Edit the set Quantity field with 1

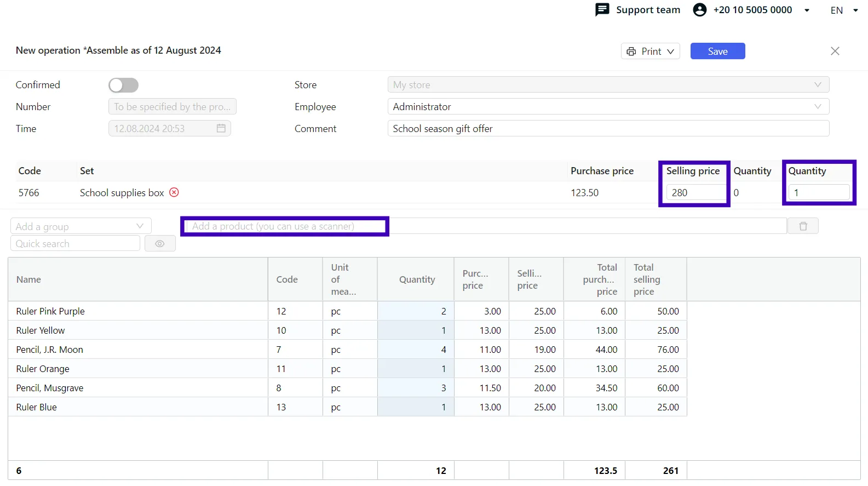(x=819, y=192)
